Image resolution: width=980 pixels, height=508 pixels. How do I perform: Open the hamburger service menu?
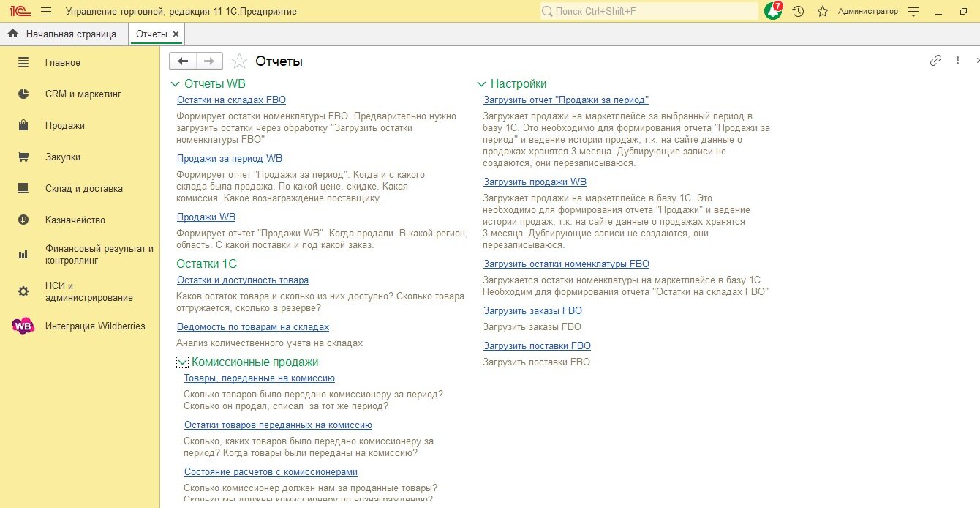47,12
